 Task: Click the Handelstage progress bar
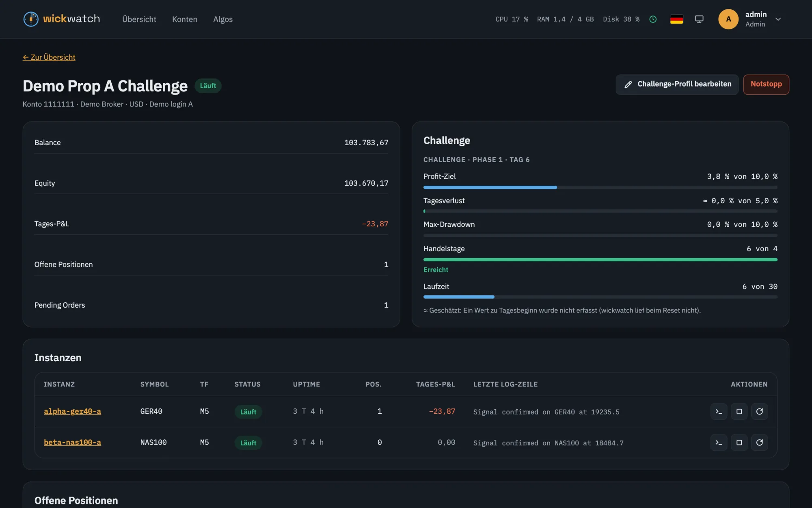(600, 260)
